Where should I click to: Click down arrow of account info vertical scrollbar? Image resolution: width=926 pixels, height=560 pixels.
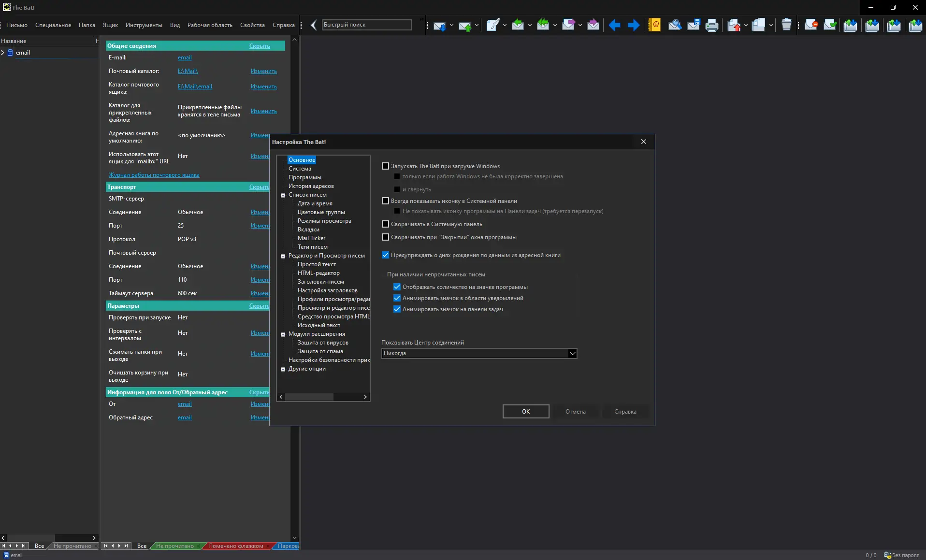pyautogui.click(x=294, y=538)
